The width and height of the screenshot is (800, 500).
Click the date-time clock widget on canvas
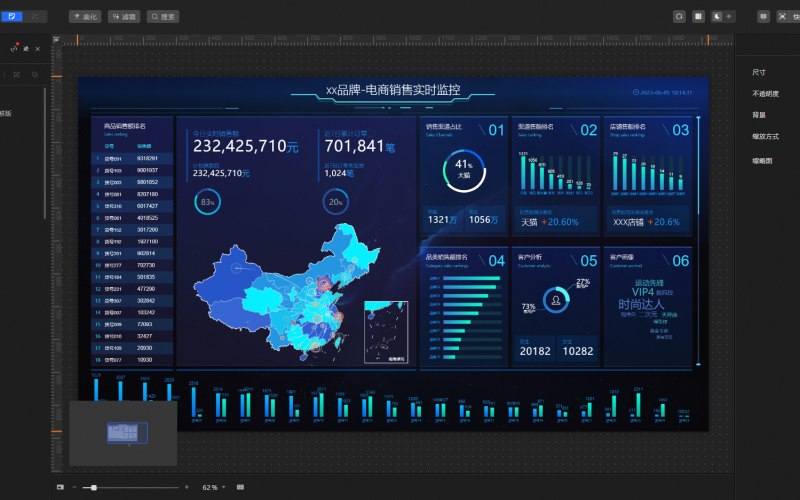point(662,93)
